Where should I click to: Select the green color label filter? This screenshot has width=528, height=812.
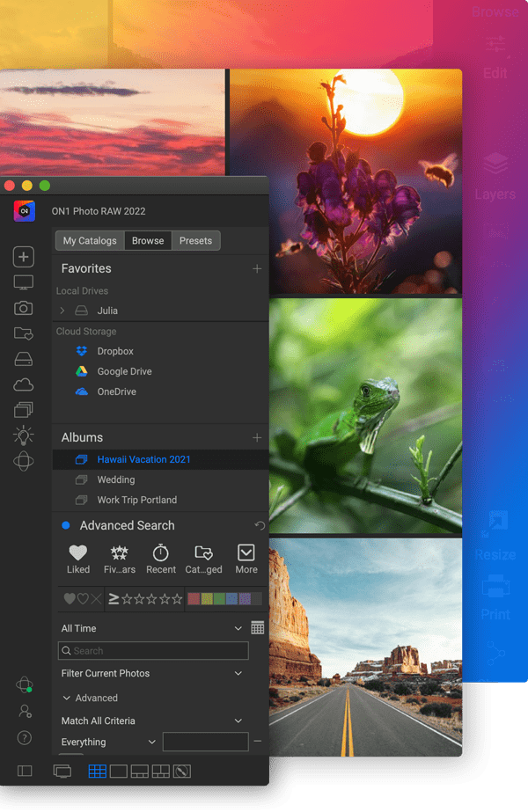click(x=219, y=599)
